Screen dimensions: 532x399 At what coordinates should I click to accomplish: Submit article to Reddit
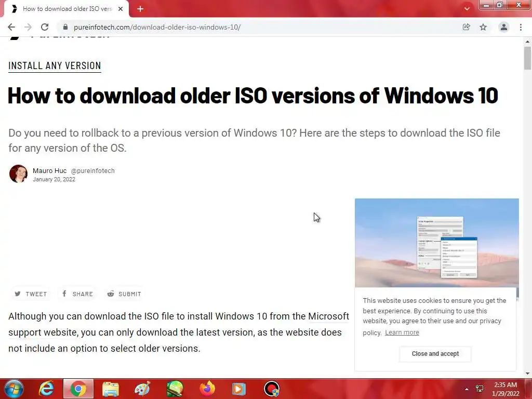click(x=124, y=294)
